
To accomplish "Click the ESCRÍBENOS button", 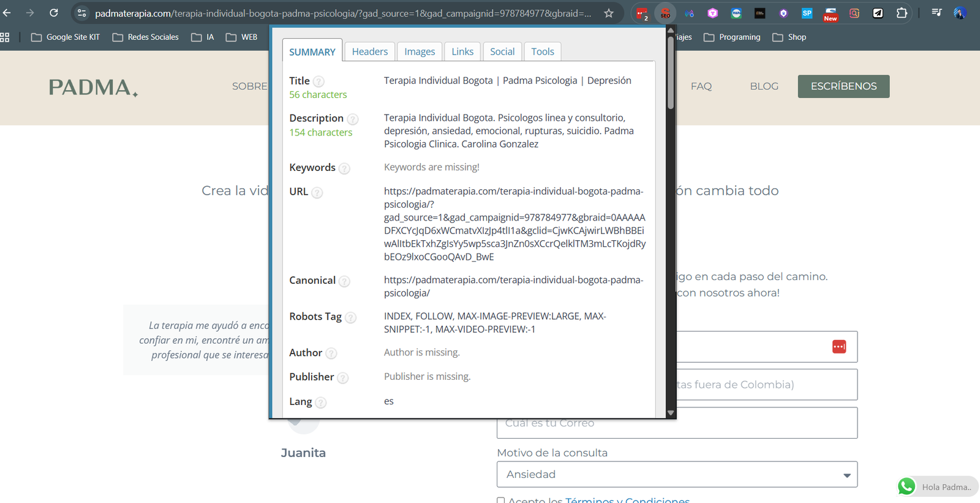I will click(x=843, y=86).
